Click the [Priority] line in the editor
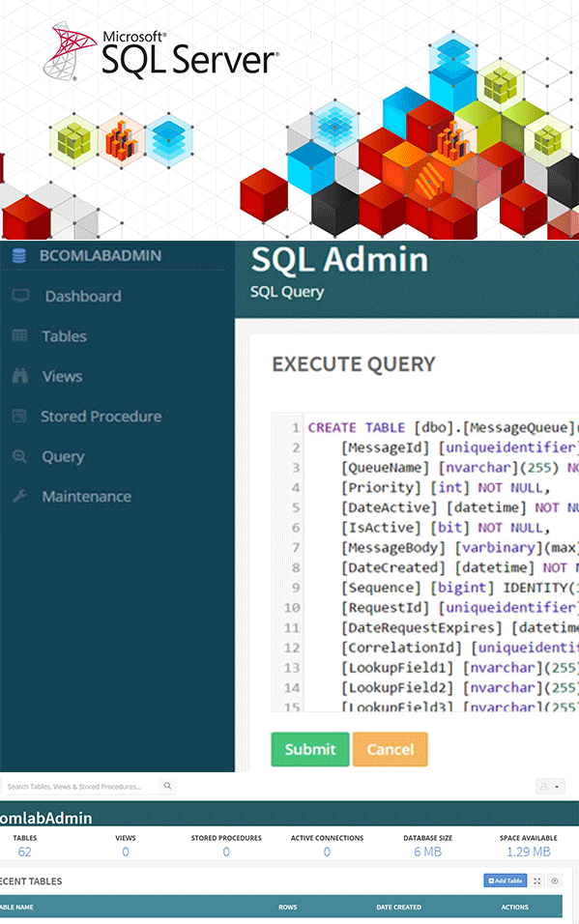Screen dimensions: 579x924 click(446, 488)
